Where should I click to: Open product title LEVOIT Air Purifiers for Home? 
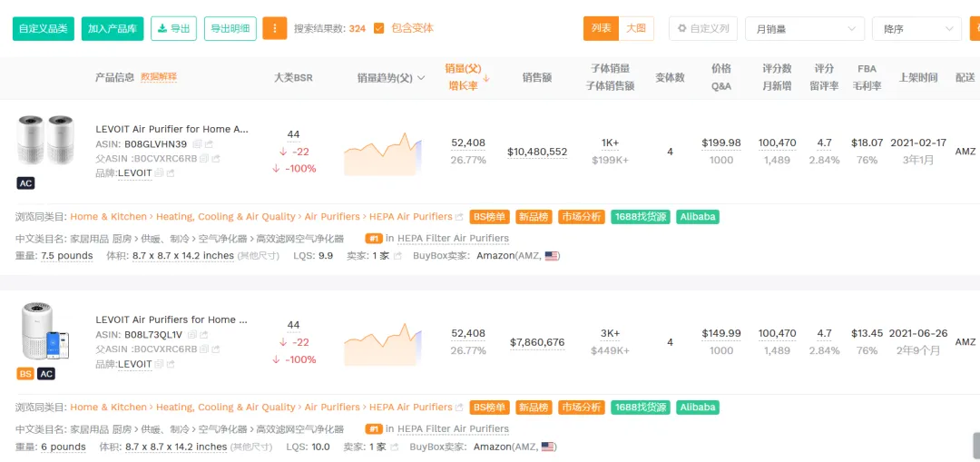171,319
